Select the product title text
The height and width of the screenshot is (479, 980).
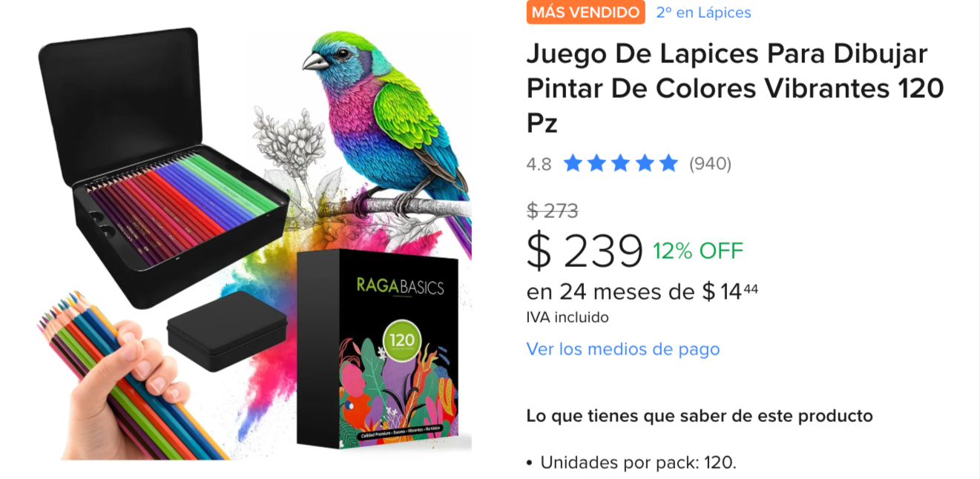coord(735,88)
